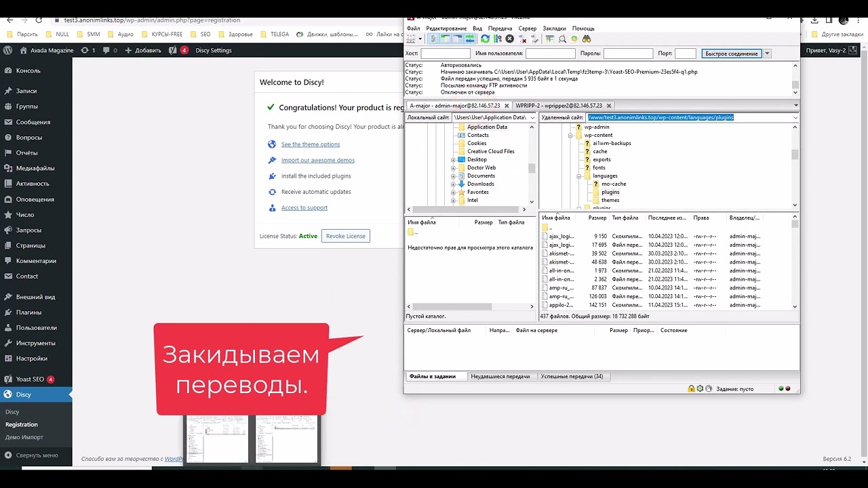
Task: Open Discy Settings in admin bar
Action: [x=214, y=50]
